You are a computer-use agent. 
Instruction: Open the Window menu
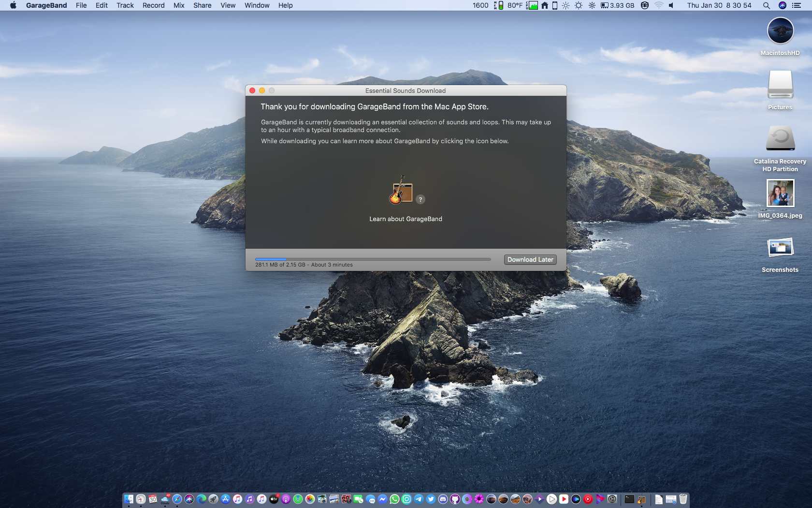point(257,5)
